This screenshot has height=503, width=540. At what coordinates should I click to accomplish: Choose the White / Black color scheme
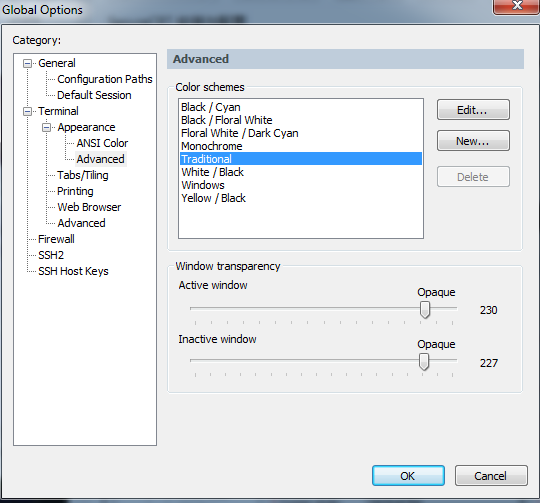301,172
